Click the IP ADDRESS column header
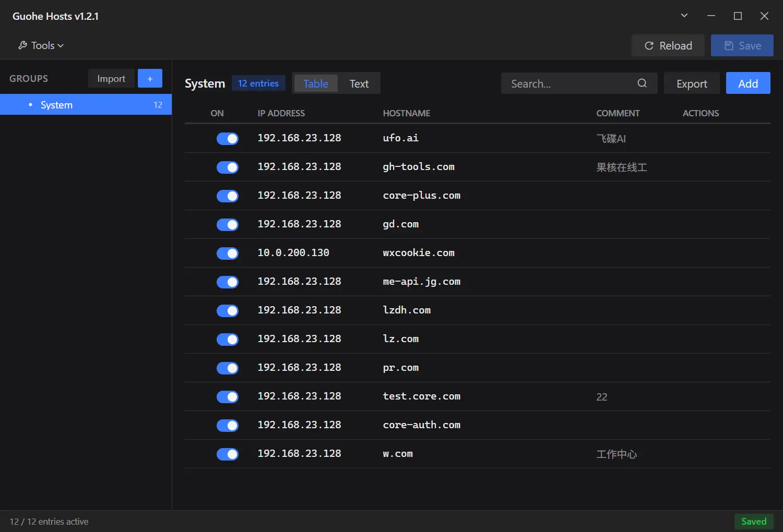This screenshot has width=783, height=532. tap(281, 113)
